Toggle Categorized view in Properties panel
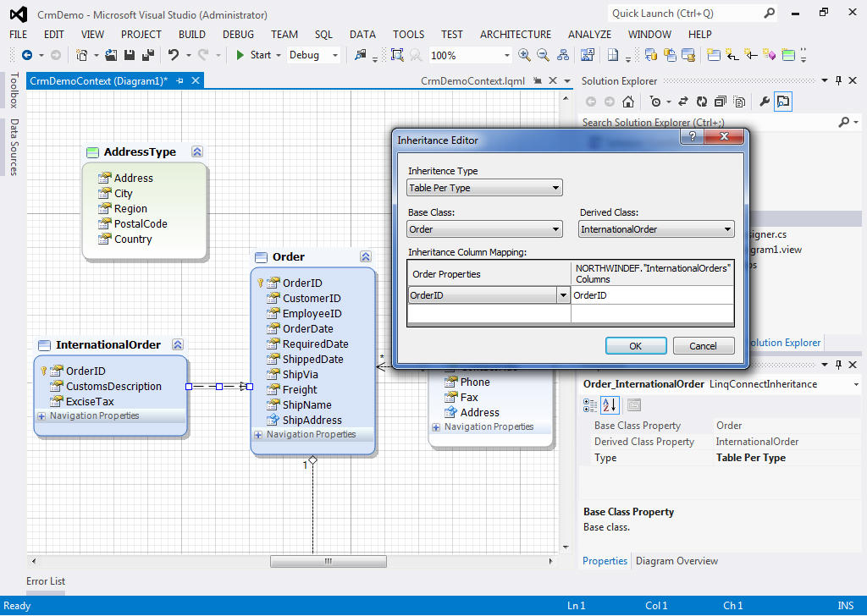 (x=591, y=405)
